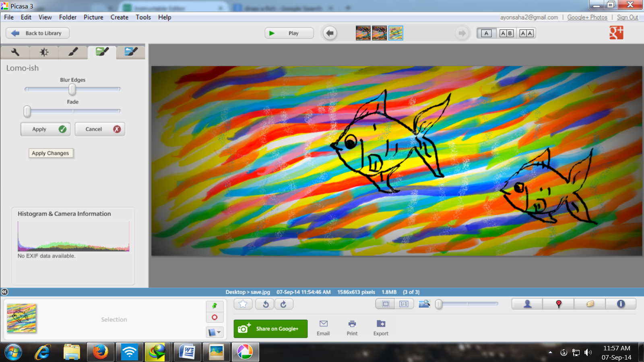
Task: Open the Folder menu
Action: pyautogui.click(x=68, y=17)
